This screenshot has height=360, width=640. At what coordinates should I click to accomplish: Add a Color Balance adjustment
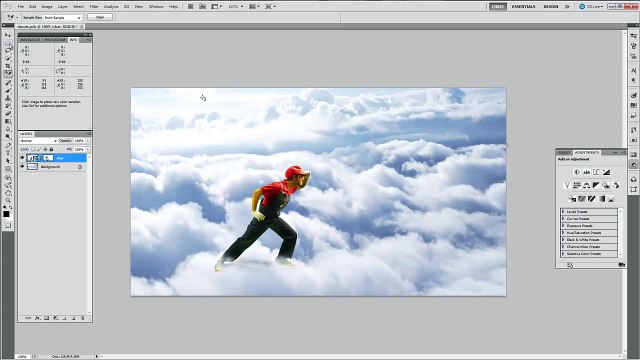click(587, 185)
